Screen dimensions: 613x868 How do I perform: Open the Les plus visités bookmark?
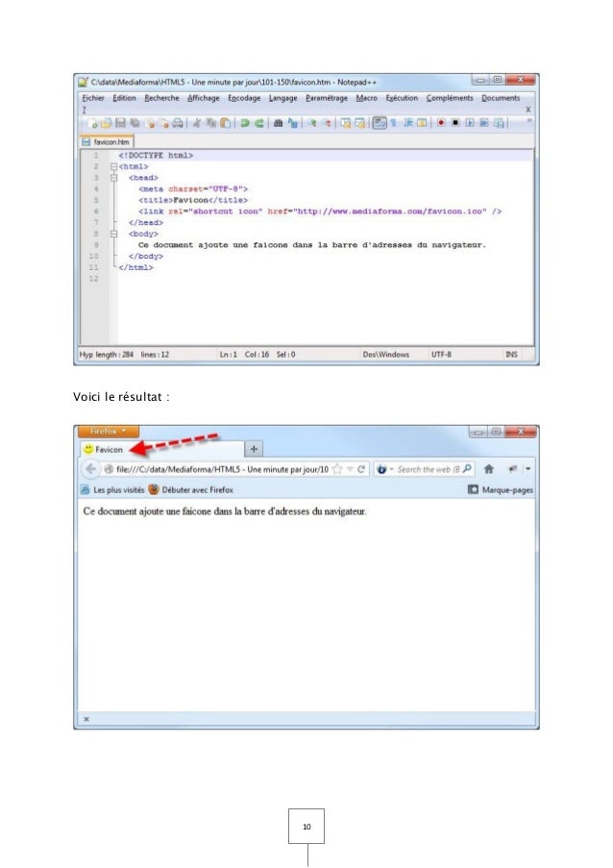click(x=112, y=490)
